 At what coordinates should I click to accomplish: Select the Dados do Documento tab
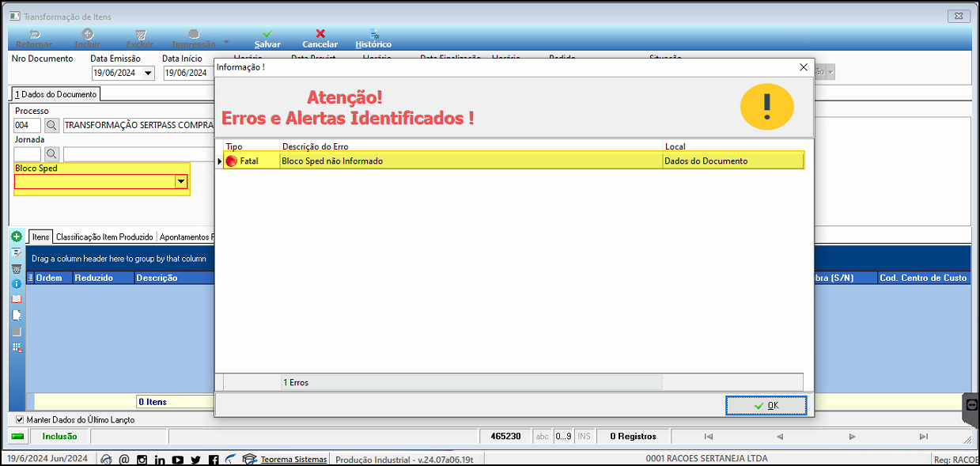click(x=55, y=94)
